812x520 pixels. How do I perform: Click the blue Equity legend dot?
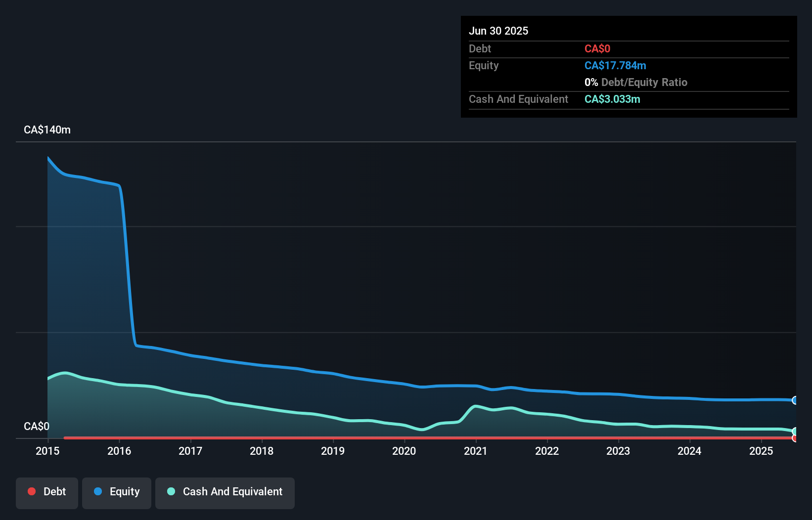point(99,491)
